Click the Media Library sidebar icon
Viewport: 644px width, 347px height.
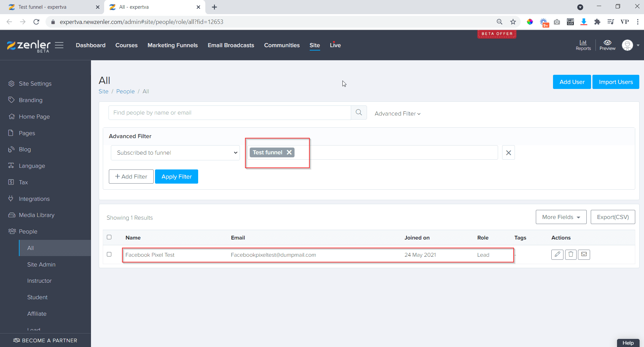coord(12,215)
